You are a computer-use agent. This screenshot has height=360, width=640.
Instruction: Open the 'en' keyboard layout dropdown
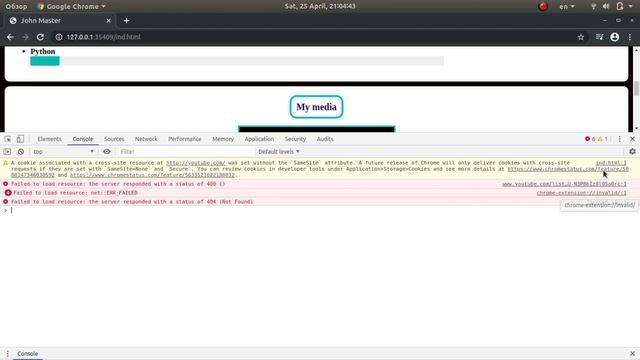(x=567, y=6)
